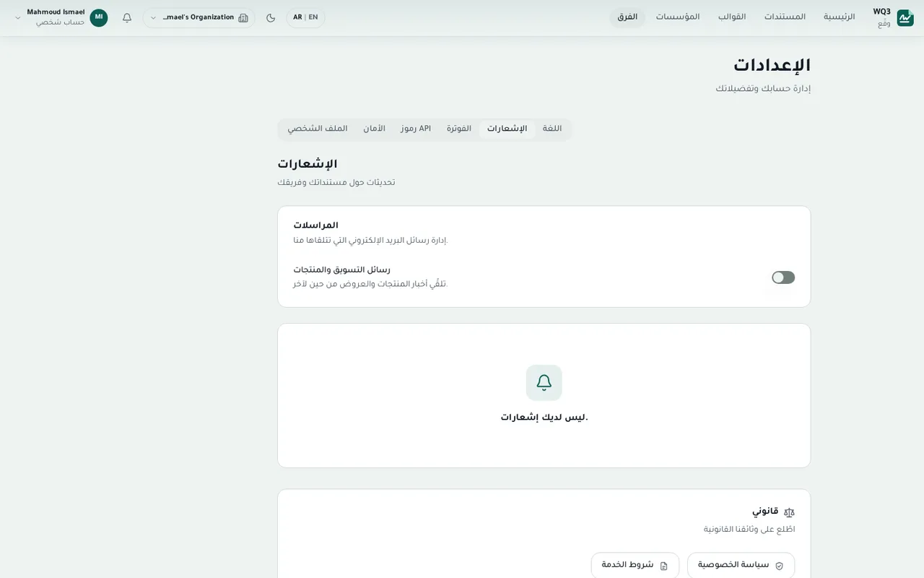Click the تحديثات حول مستنداتك وفريقك subtitle

coord(336,183)
